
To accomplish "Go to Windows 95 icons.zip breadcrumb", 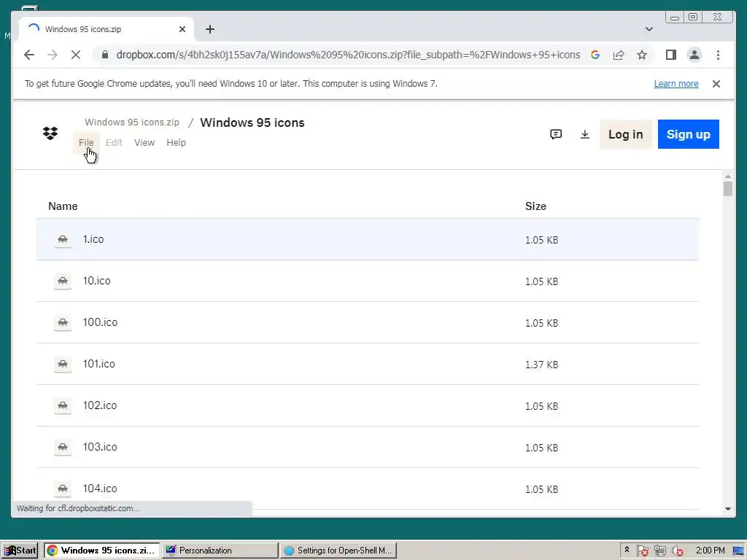I will tap(132, 122).
